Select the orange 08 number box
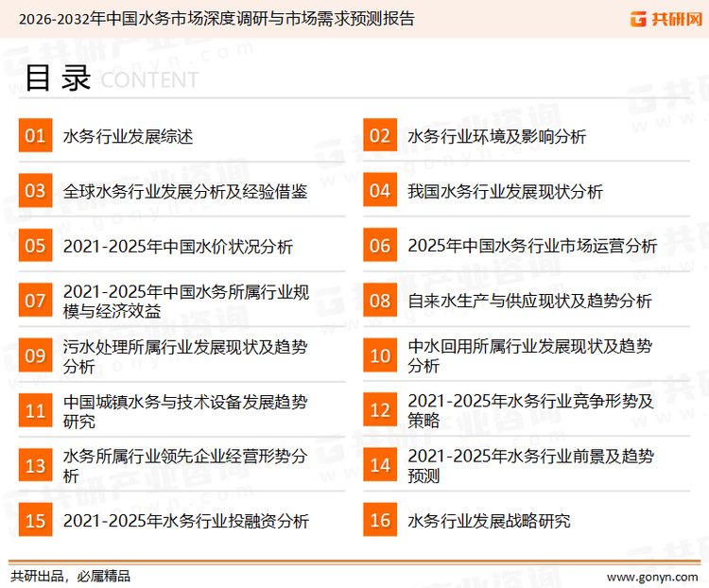Screen dimensions: 709x588 [380, 301]
